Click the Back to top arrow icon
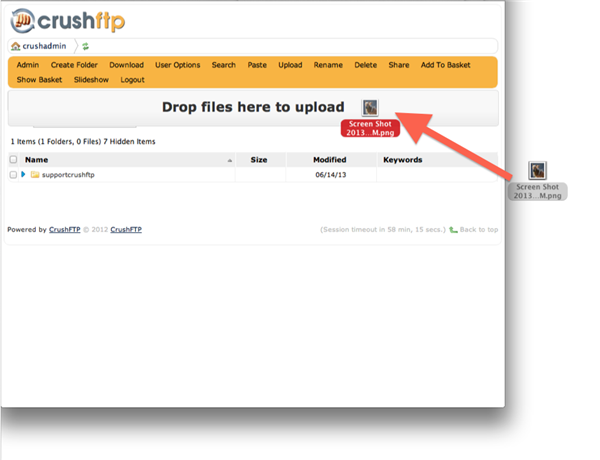The image size is (600, 460). click(x=454, y=230)
